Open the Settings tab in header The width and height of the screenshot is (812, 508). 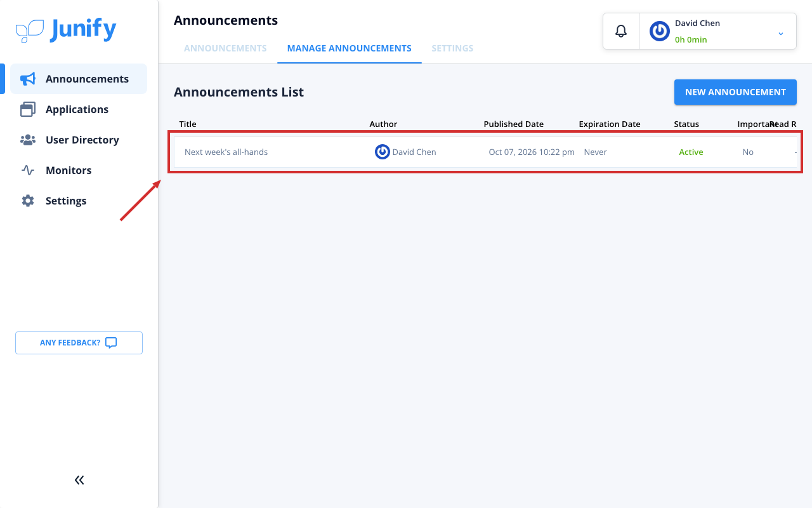[x=452, y=48]
